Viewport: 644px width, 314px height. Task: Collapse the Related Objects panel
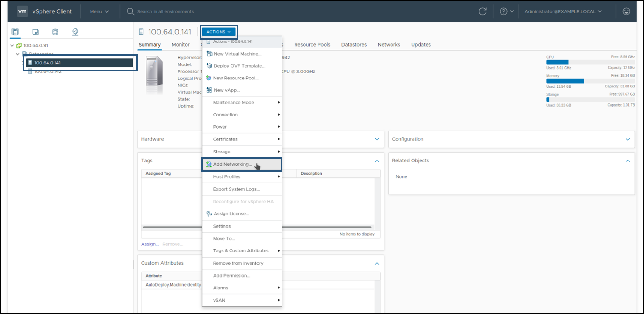click(628, 161)
